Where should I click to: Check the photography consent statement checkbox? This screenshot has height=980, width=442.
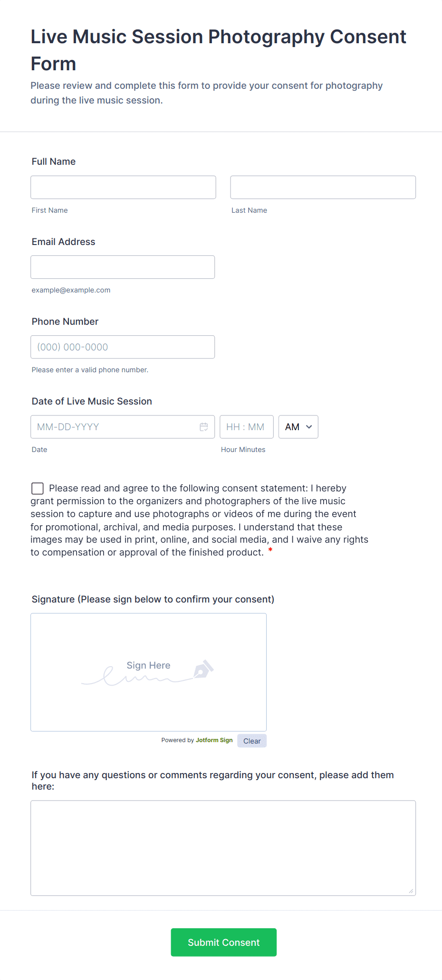point(37,488)
